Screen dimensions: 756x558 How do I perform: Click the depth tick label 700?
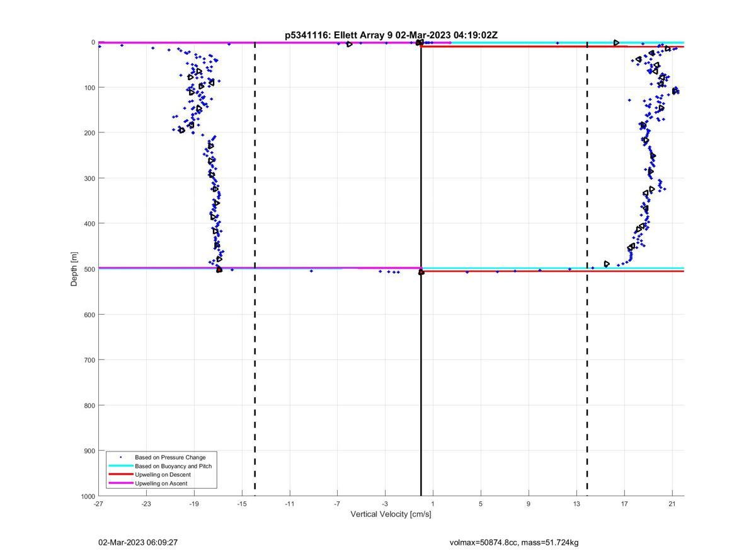point(89,359)
